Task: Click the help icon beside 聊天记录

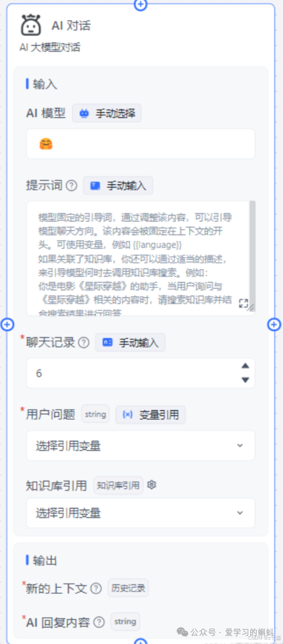Action: point(84,343)
